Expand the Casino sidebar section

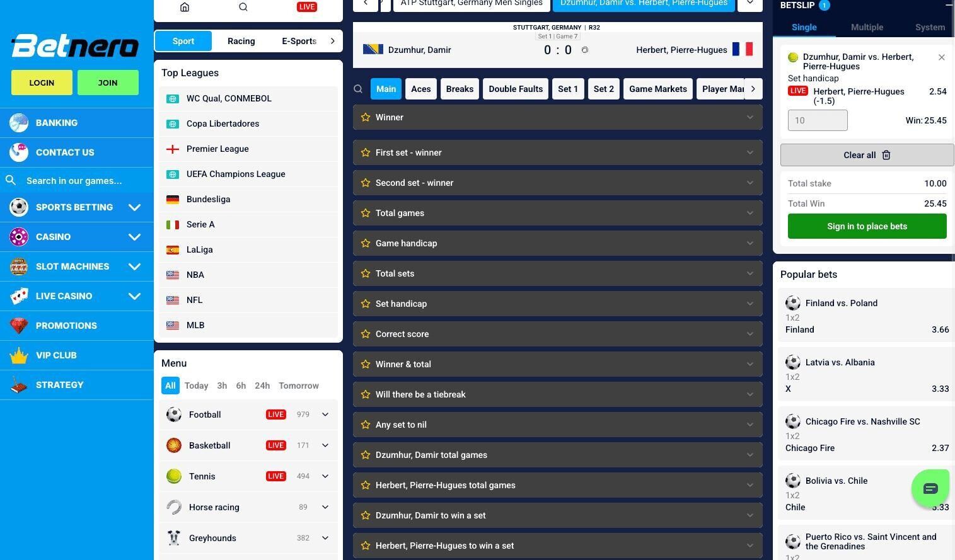134,237
